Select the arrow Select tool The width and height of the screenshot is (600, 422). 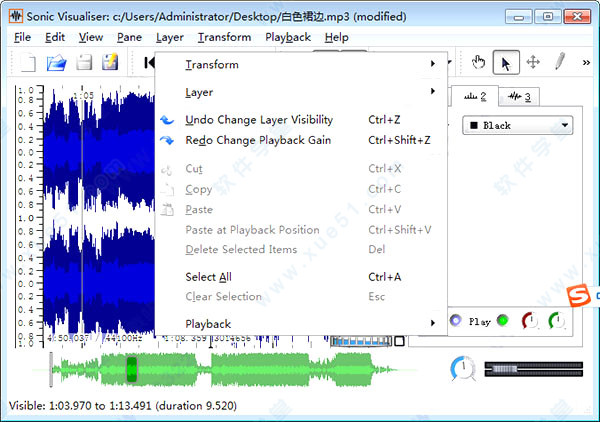[x=506, y=62]
